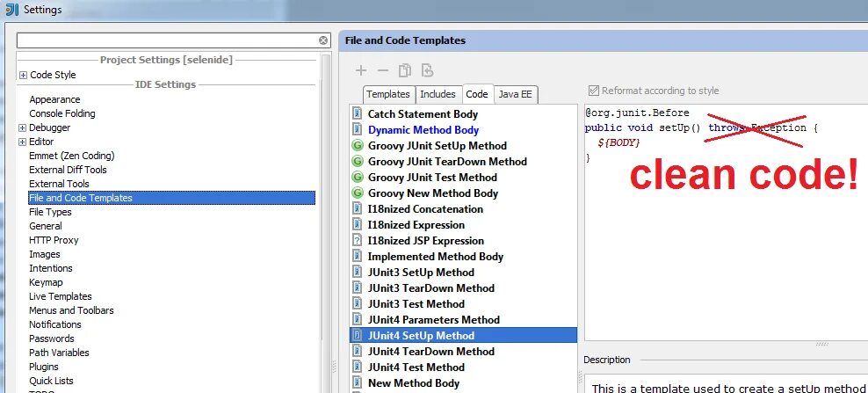Open Images settings

click(44, 254)
